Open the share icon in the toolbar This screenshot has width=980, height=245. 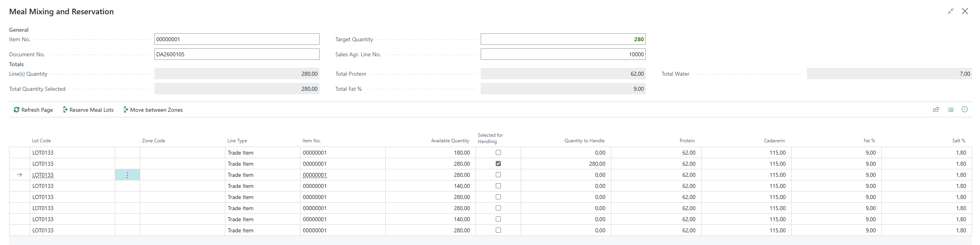pyautogui.click(x=936, y=110)
